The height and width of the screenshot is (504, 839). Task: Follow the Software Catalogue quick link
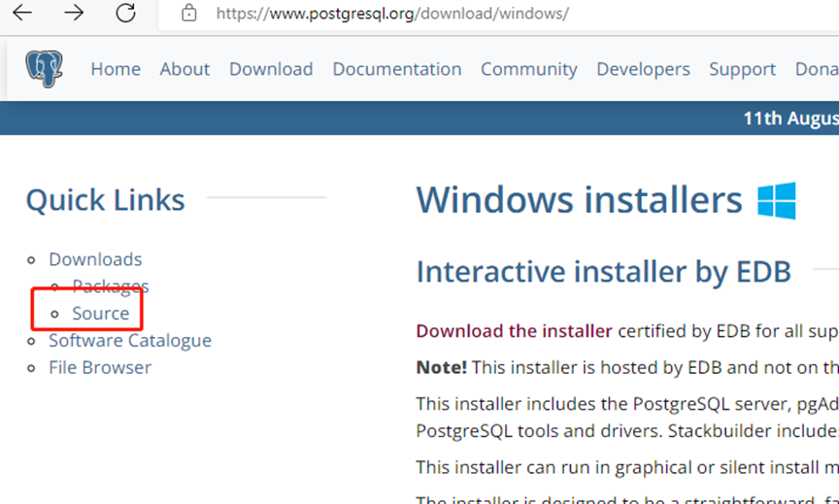tap(130, 340)
